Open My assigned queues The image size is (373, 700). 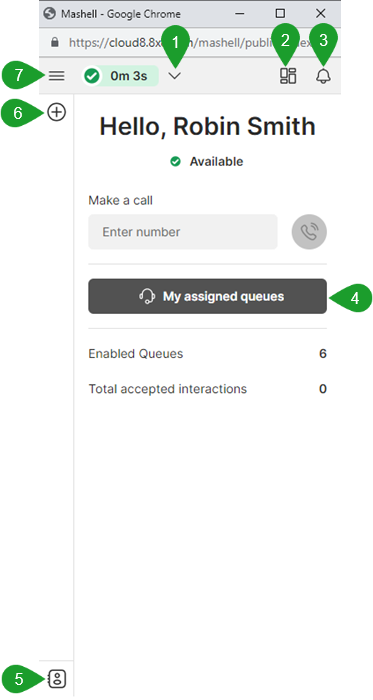(207, 296)
